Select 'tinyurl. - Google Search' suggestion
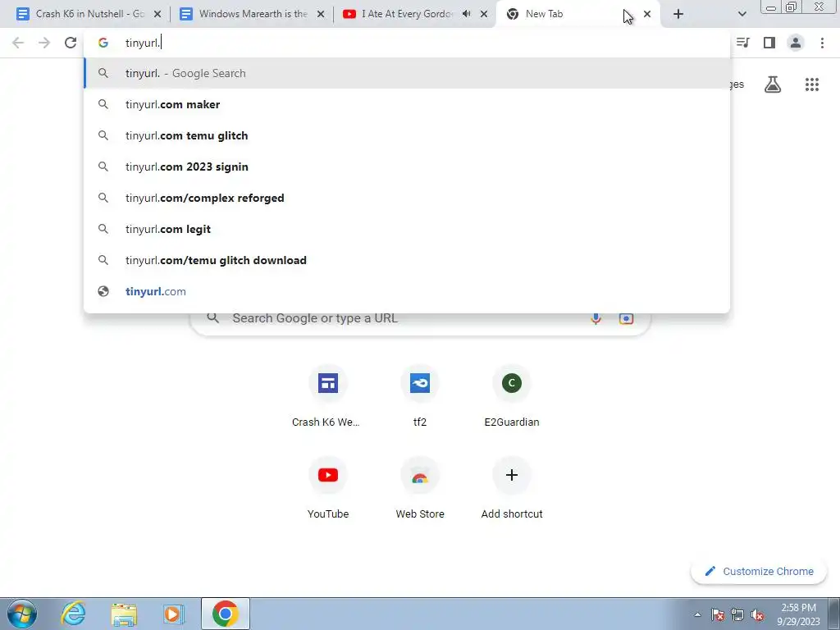840x630 pixels. [407, 73]
